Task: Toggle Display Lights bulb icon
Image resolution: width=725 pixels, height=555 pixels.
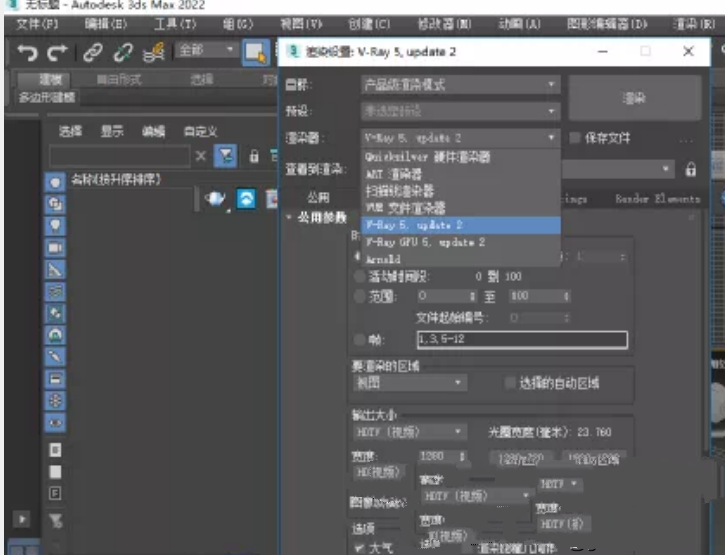Action: pyautogui.click(x=55, y=226)
